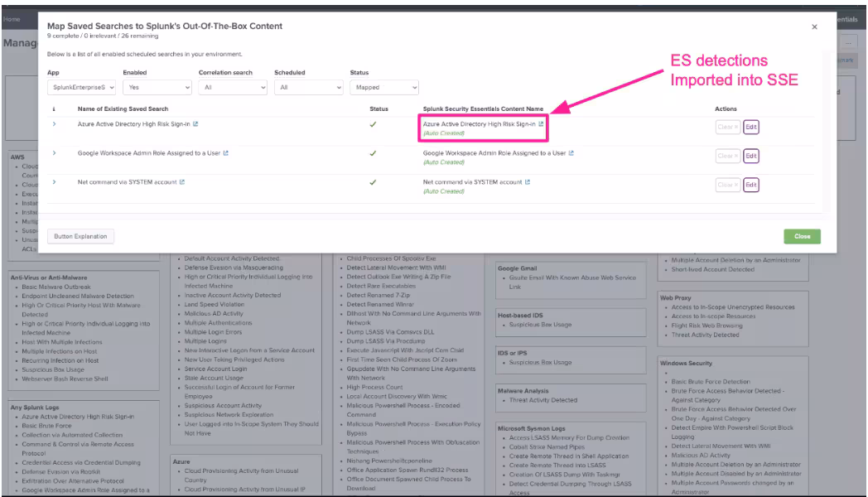Click Edit for the Net command row
The width and height of the screenshot is (868, 497).
click(750, 185)
